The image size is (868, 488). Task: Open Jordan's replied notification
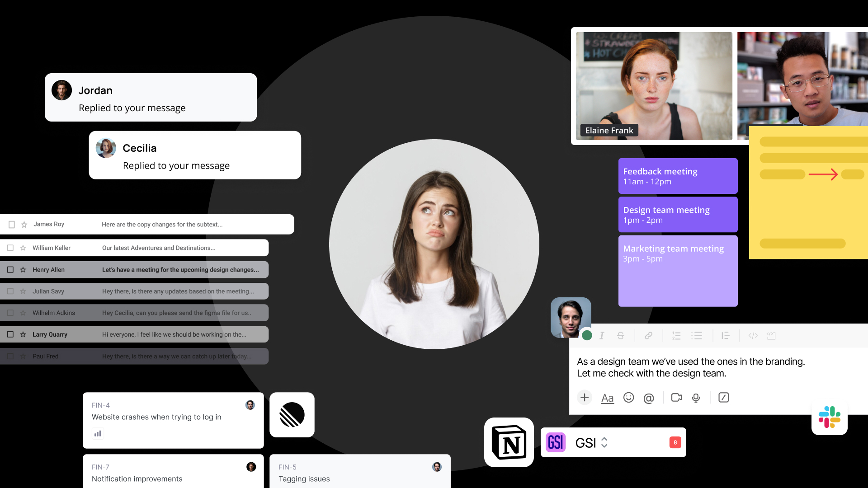pyautogui.click(x=151, y=97)
